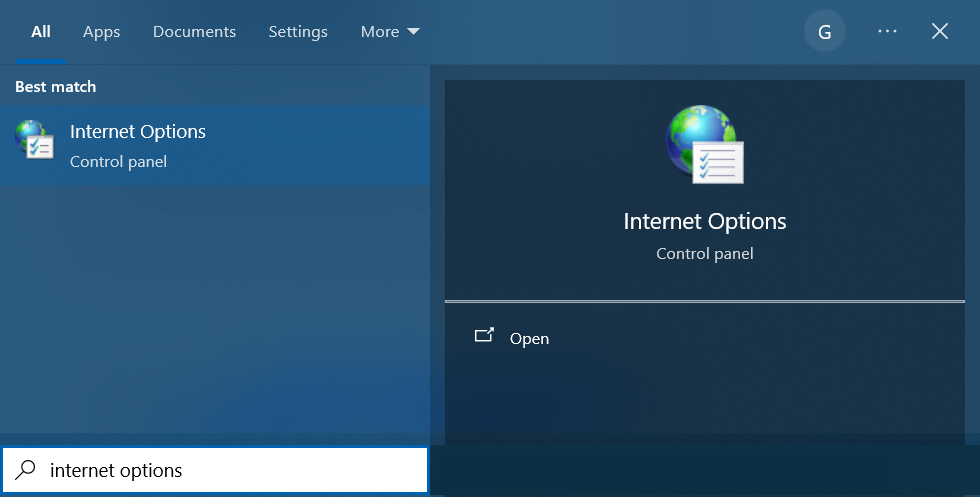Screen dimensions: 980x497
Task: Switch to the Apps tab
Action: coord(101,32)
